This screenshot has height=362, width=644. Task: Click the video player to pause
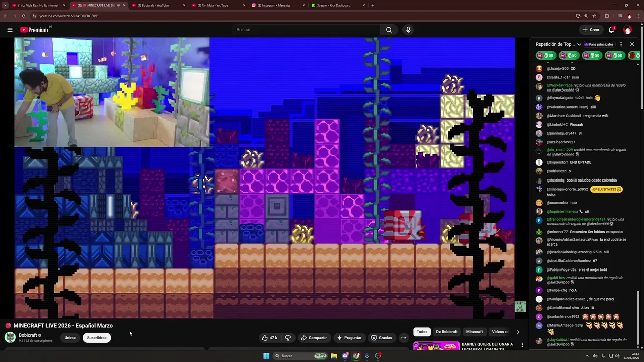tap(264, 178)
